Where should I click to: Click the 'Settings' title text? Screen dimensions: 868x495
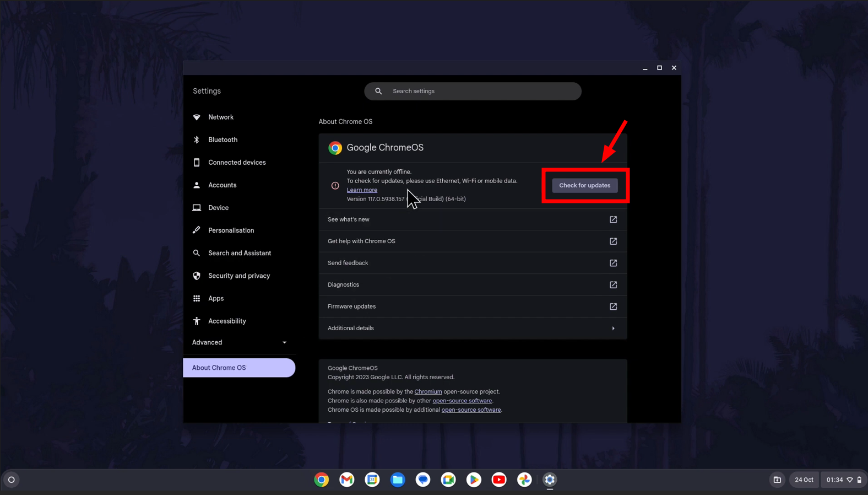207,91
